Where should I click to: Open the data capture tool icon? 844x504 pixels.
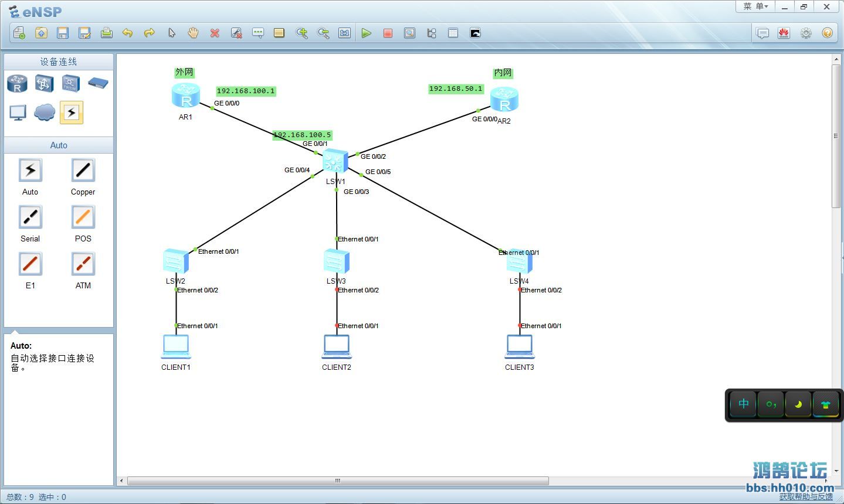click(x=410, y=33)
